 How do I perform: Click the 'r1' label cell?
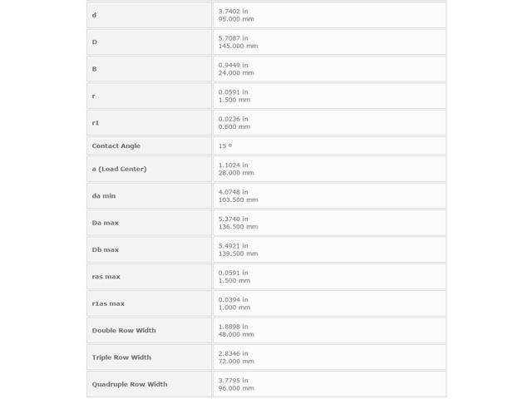150,123
